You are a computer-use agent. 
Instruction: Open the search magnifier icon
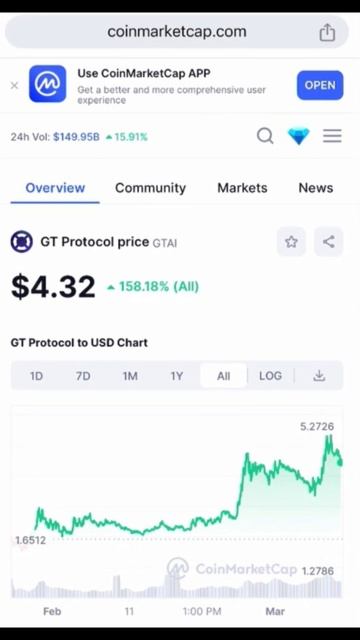265,136
